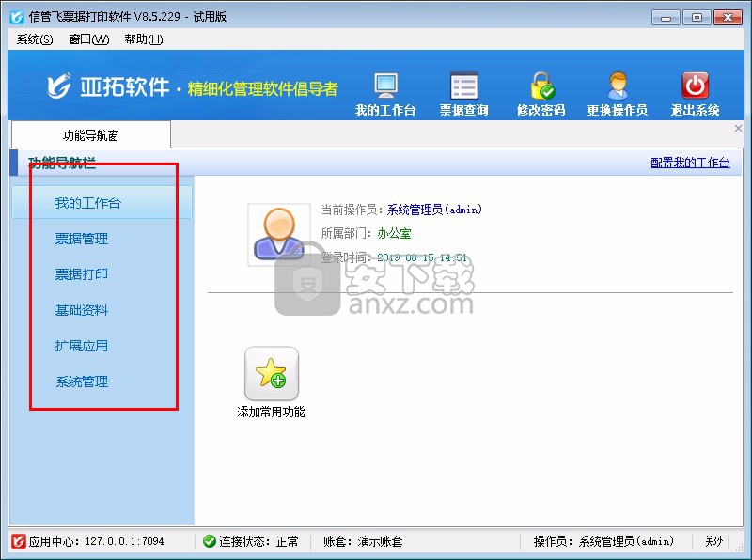The image size is (752, 560).
Task: Click the 127.0.0.1:7094 address text
Action: 125,542
